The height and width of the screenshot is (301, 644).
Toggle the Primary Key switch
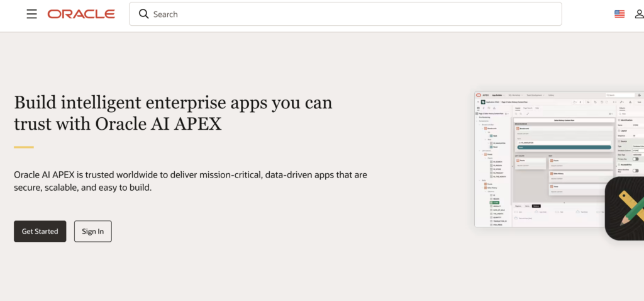point(635,159)
